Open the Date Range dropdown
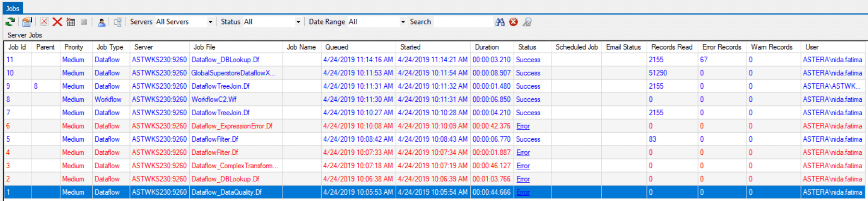The image size is (868, 201). pos(403,22)
